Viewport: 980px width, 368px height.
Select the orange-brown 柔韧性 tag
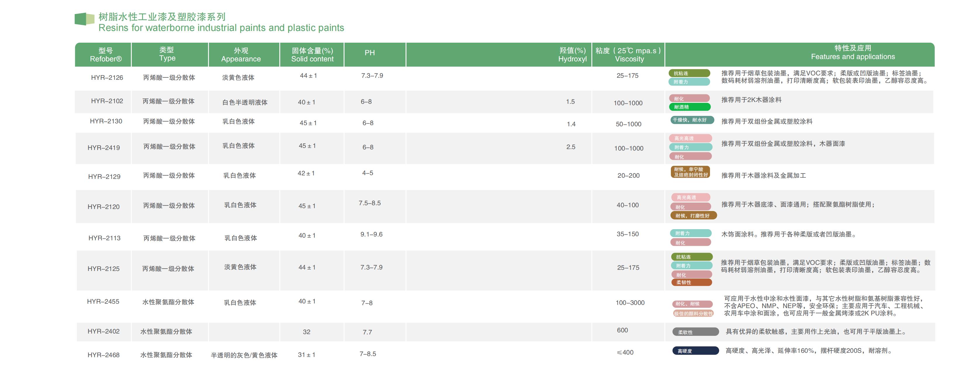point(691,282)
